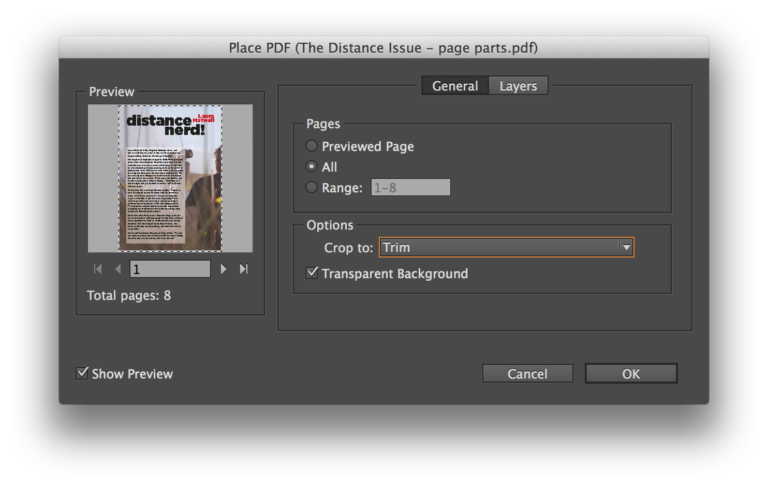Click the Range text field showing 1-8
The height and width of the screenshot is (486, 768).
[411, 187]
